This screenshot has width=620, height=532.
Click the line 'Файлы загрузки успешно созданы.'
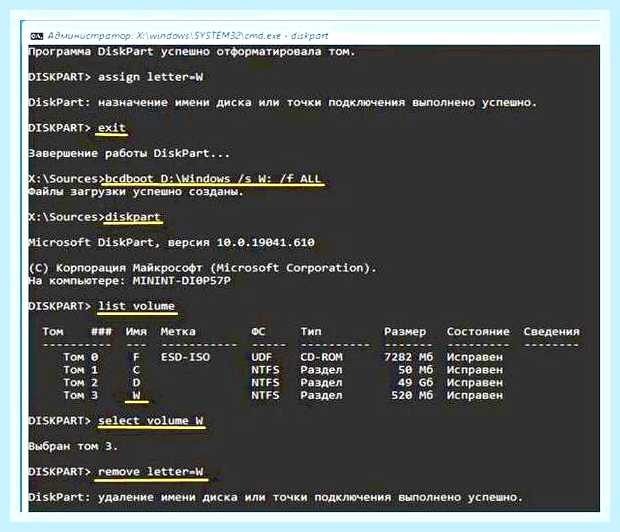(136, 192)
